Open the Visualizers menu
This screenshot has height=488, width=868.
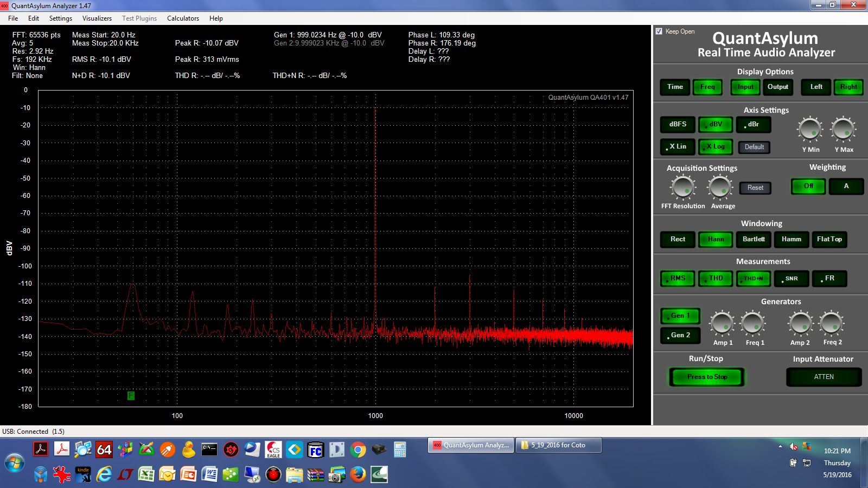click(97, 18)
